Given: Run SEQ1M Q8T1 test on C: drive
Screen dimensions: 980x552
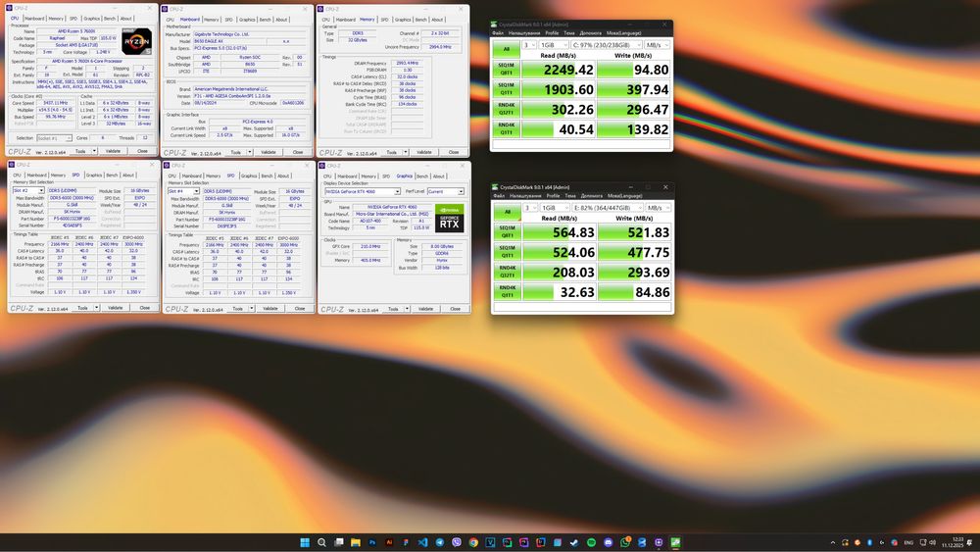Looking at the screenshot, I should pos(507,70).
